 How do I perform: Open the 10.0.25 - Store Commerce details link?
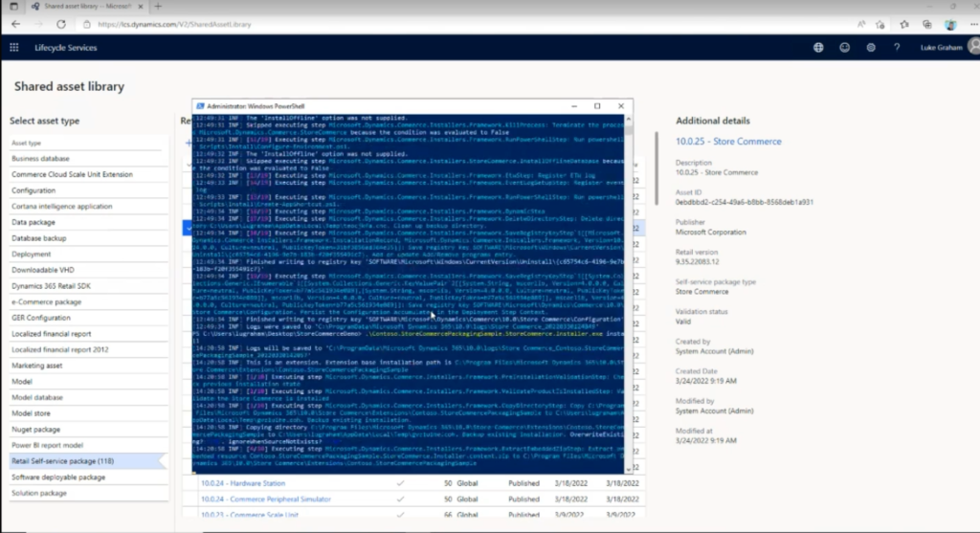coord(728,142)
